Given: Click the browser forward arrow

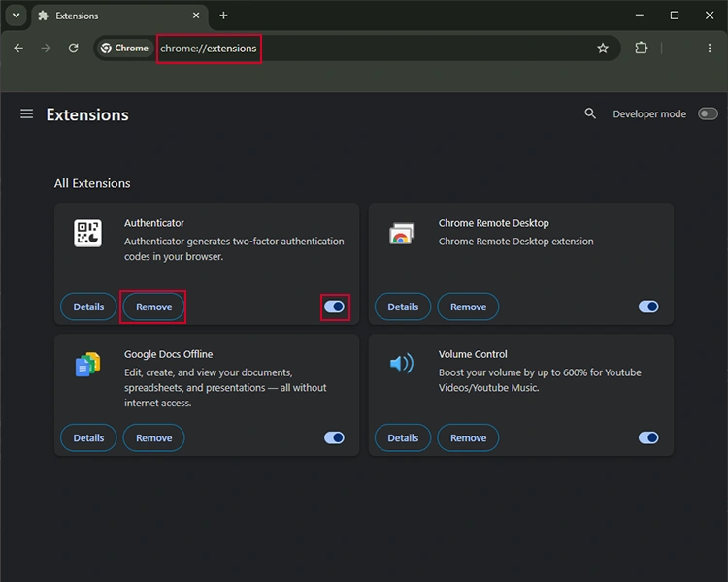Looking at the screenshot, I should click(x=46, y=48).
